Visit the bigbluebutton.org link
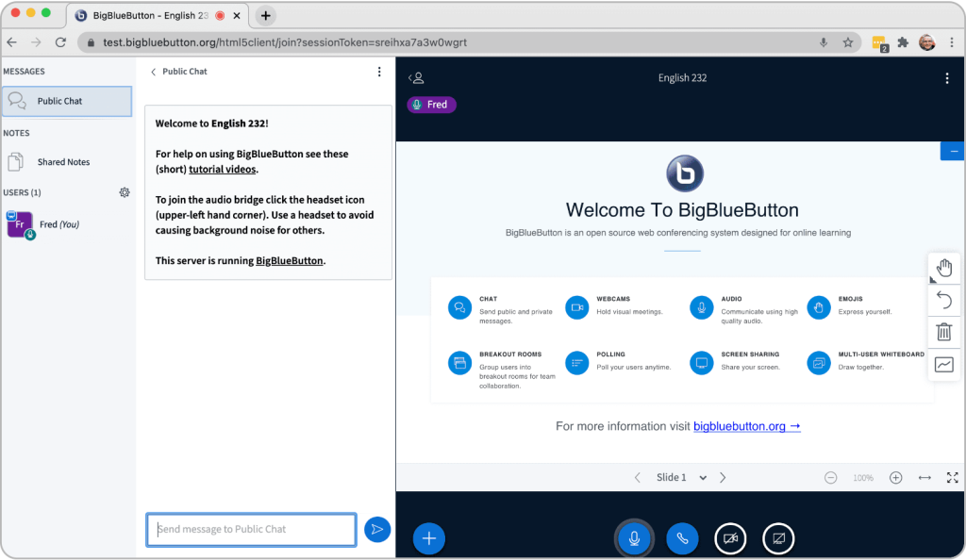 pyautogui.click(x=747, y=426)
